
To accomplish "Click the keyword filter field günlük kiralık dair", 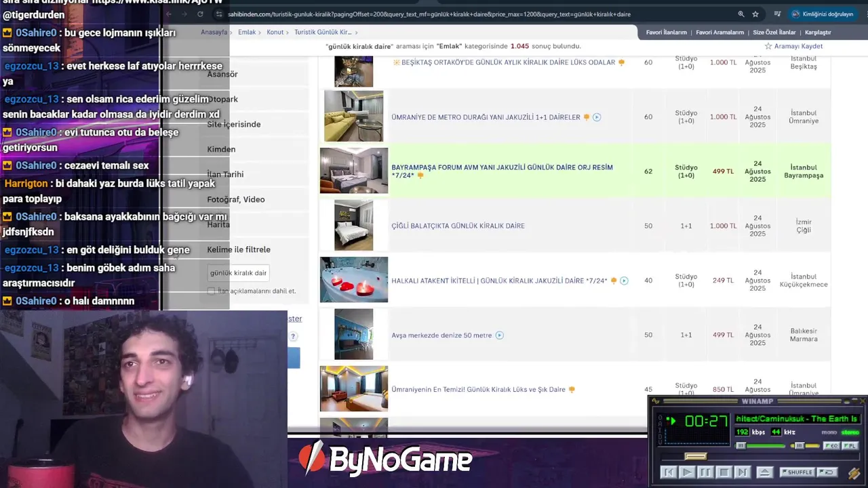I will pyautogui.click(x=238, y=273).
